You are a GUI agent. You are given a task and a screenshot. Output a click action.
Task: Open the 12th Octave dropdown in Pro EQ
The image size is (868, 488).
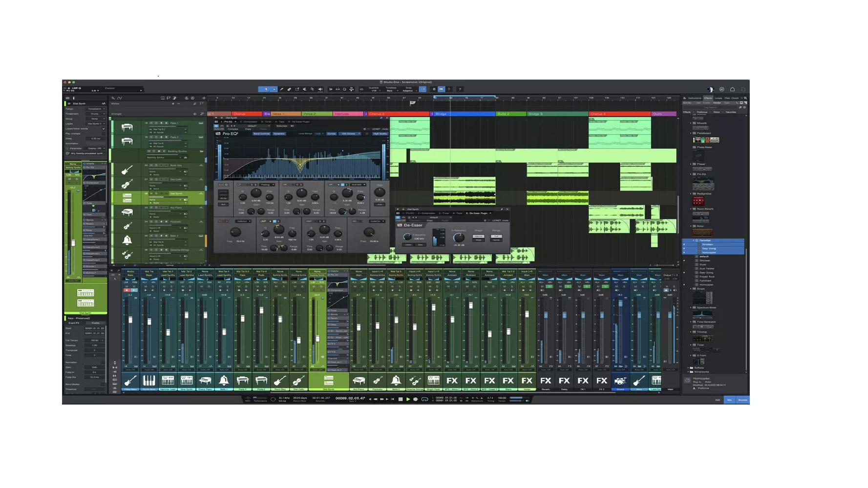[x=350, y=134]
